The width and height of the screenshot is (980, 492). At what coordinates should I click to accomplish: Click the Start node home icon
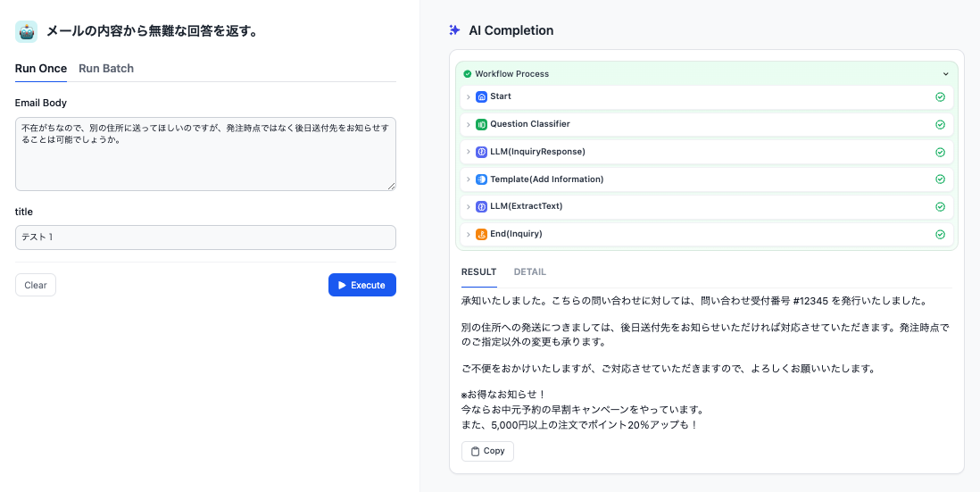[481, 96]
